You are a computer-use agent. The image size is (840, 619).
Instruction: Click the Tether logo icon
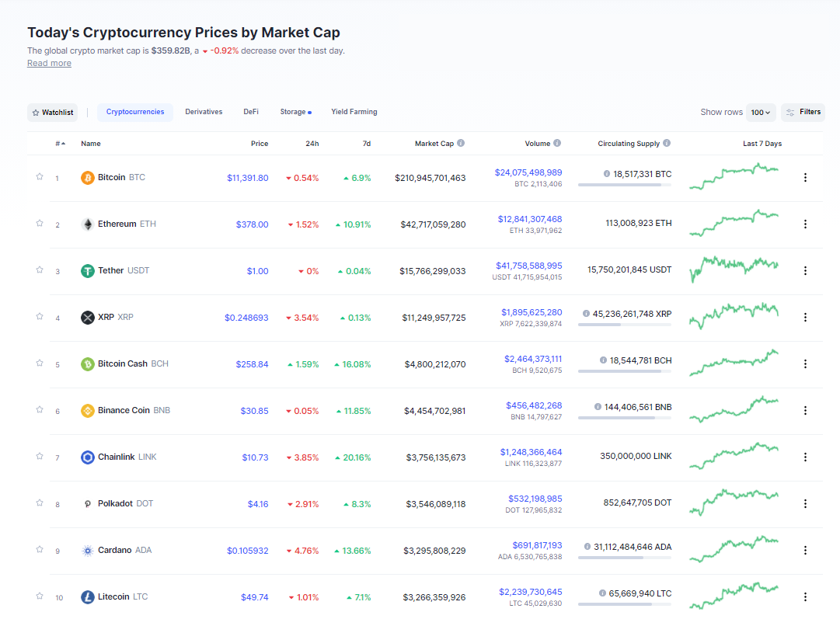coord(87,271)
